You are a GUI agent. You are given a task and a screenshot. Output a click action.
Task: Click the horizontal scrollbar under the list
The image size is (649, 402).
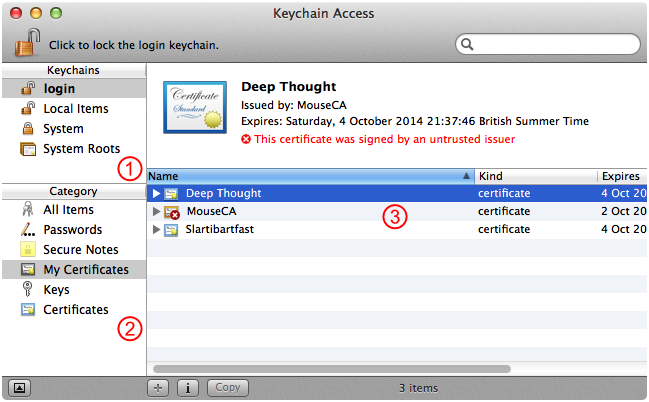[330, 368]
